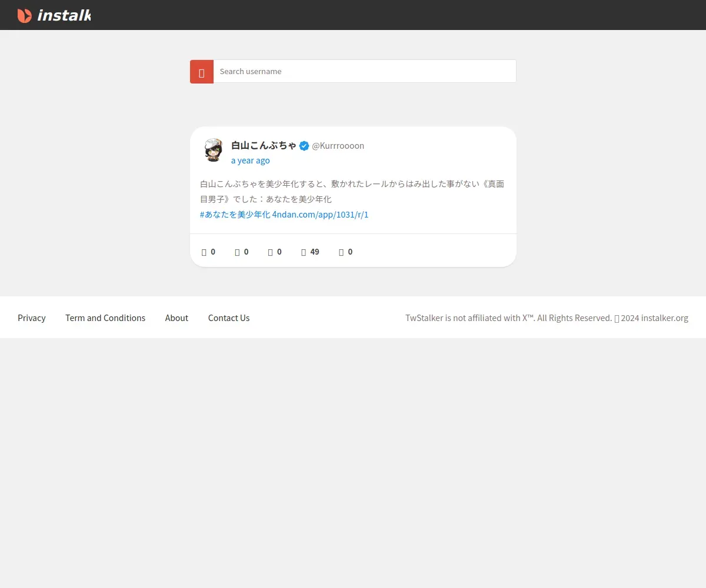The width and height of the screenshot is (706, 588).
Task: Open the Contact Us footer link
Action: pyautogui.click(x=229, y=318)
